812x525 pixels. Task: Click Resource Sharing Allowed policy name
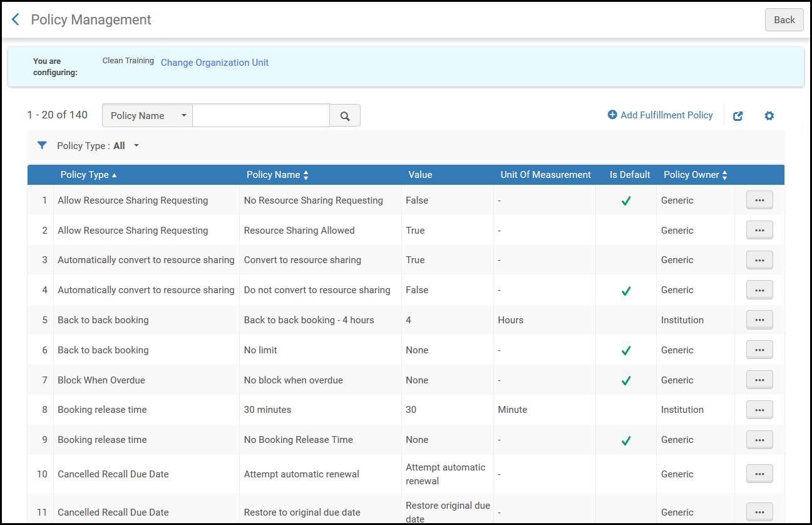(x=299, y=231)
